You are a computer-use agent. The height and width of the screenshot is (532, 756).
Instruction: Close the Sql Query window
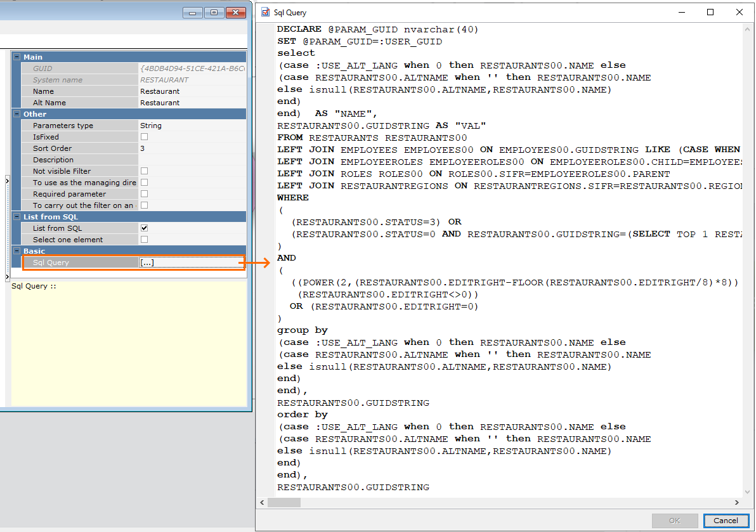pos(739,12)
